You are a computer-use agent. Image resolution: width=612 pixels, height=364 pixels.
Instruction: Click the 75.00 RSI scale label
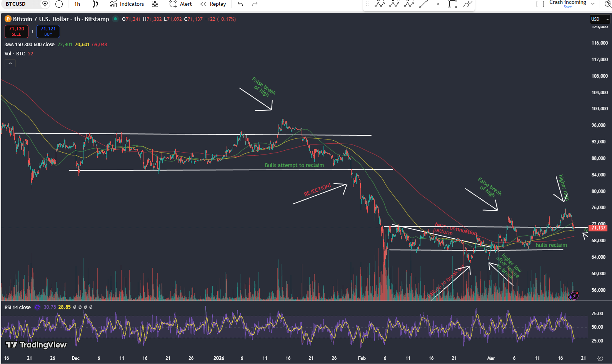tap(597, 314)
